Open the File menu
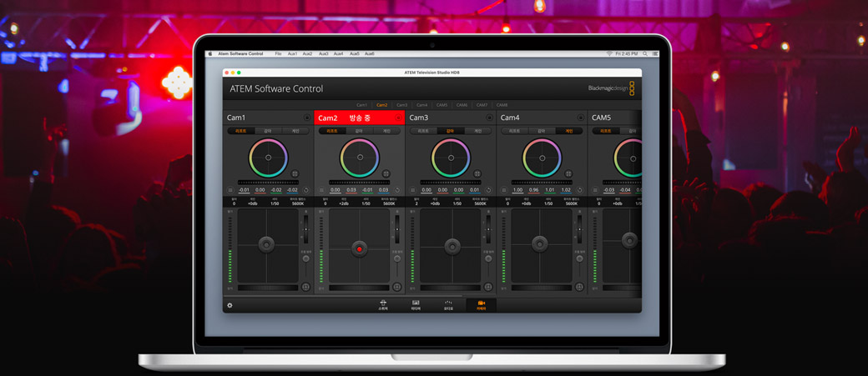 pos(279,53)
